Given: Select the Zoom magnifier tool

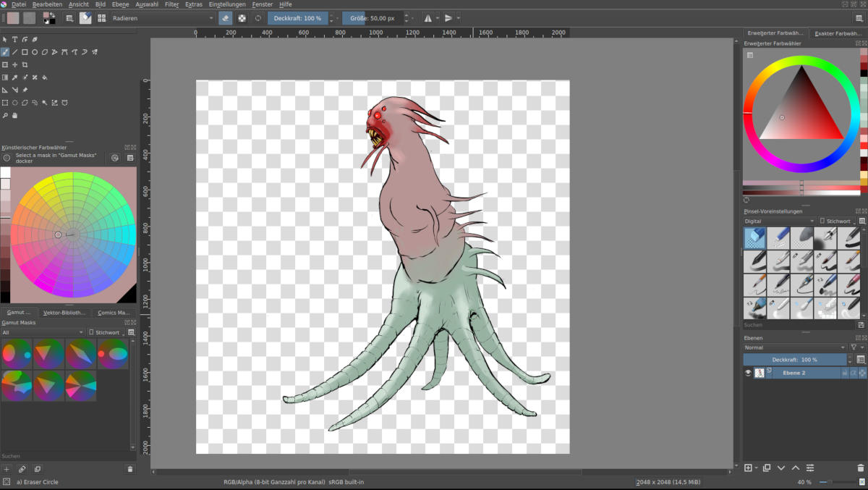Looking at the screenshot, I should click(5, 115).
